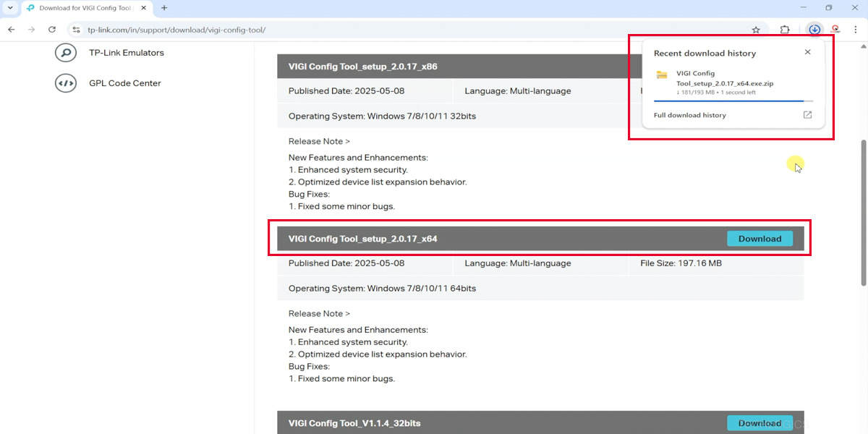Click the VIGI Config Tool_setup_2.0.17_x64 title text
This screenshot has height=434, width=868.
[x=362, y=239]
